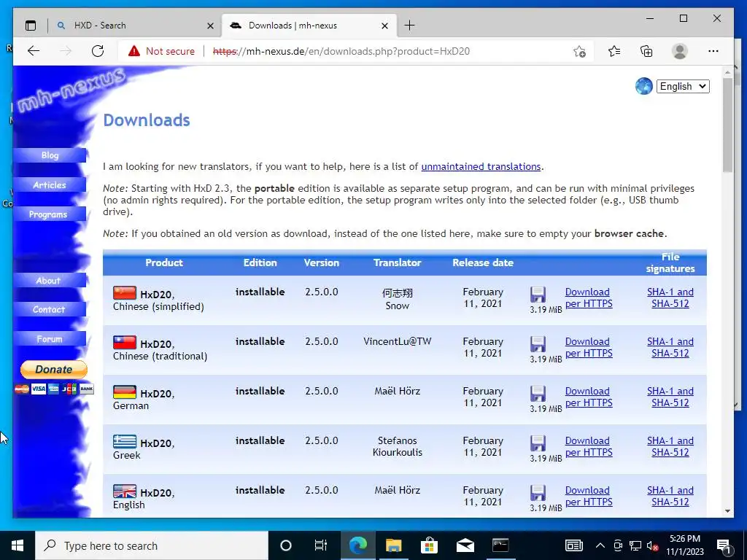Click the Greek flag icon
Screen dimensions: 747x560
point(124,441)
